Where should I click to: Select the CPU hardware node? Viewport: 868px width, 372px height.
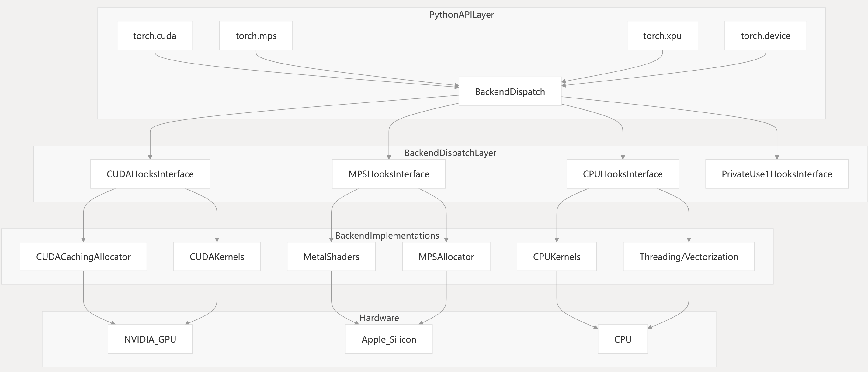tap(622, 339)
